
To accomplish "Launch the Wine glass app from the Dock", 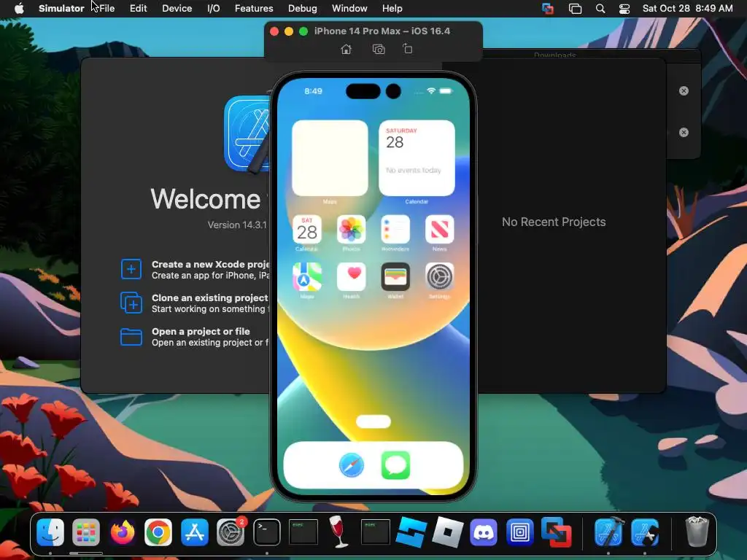I will click(x=339, y=532).
